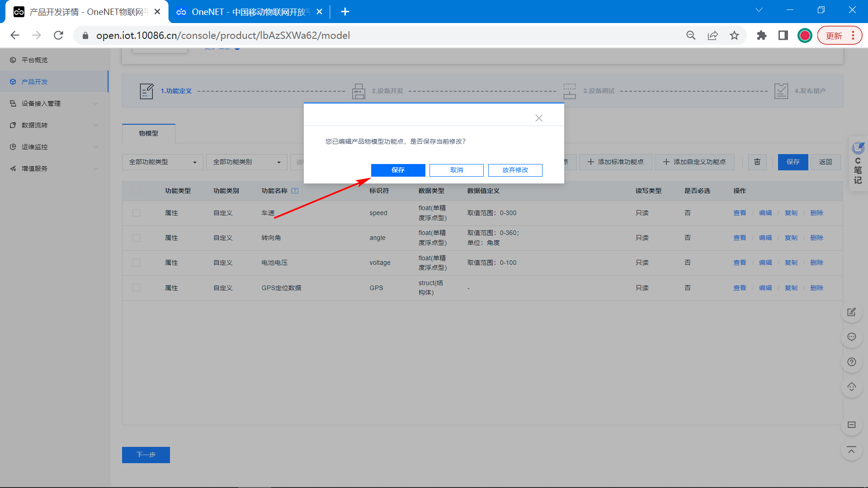Open the 全部功能类型 dropdown
Image resolution: width=868 pixels, height=488 pixels.
tap(162, 162)
